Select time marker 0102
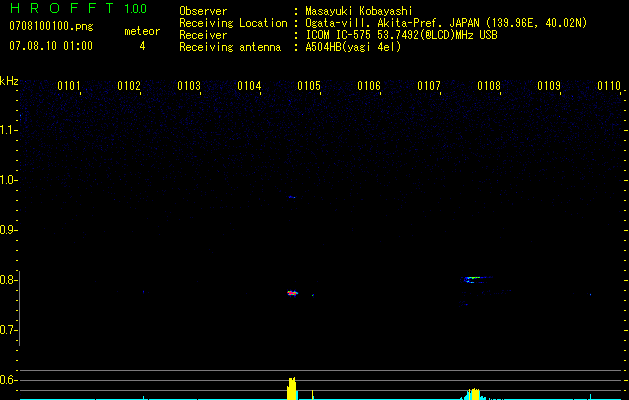The width and height of the screenshot is (629, 400). [x=129, y=86]
